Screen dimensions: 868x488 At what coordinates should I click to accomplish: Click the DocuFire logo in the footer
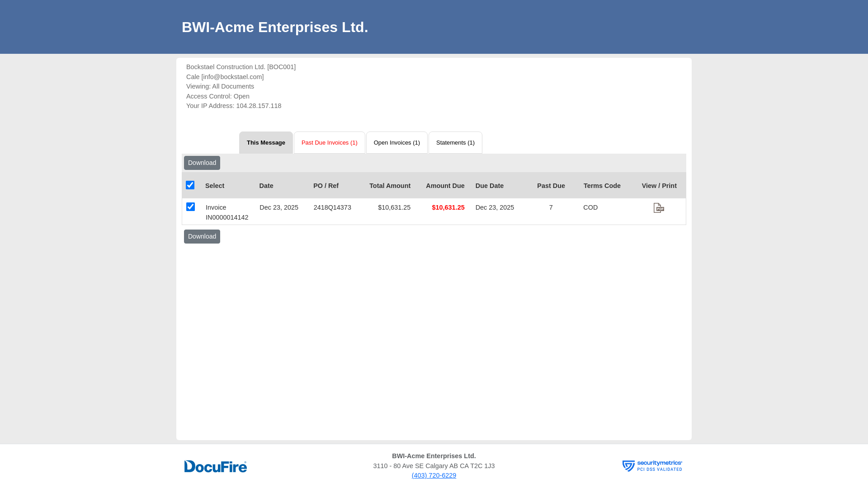tap(216, 466)
